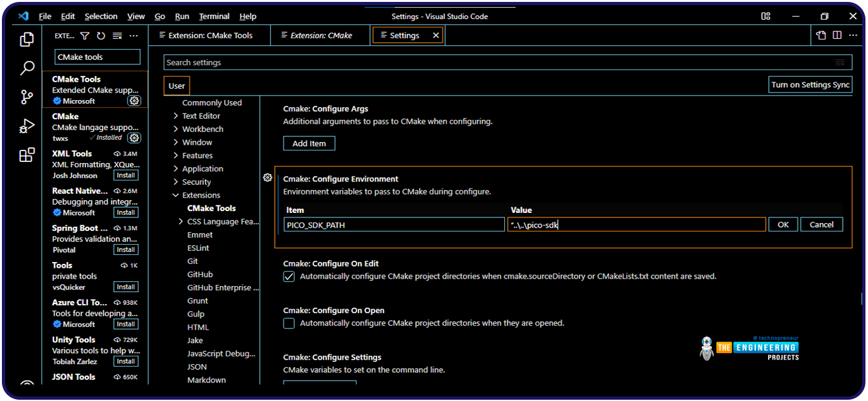Switch to the Extension: CMake Tools tab
868x401 pixels.
point(210,36)
